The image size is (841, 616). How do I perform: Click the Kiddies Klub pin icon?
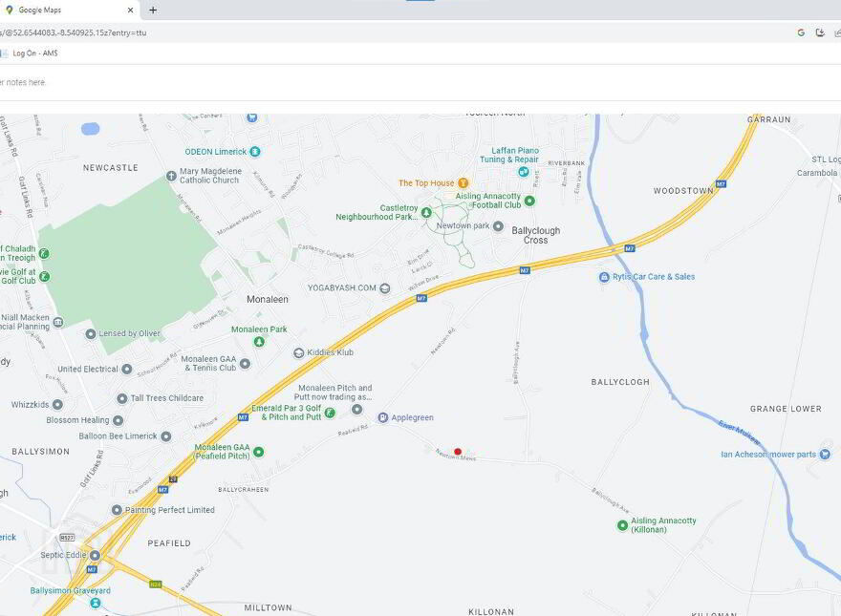click(x=299, y=352)
